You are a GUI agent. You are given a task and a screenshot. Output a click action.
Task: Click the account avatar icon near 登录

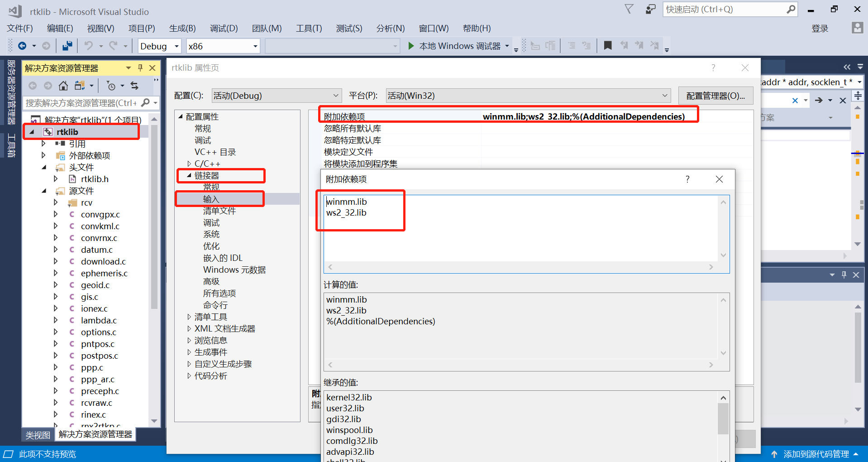857,28
